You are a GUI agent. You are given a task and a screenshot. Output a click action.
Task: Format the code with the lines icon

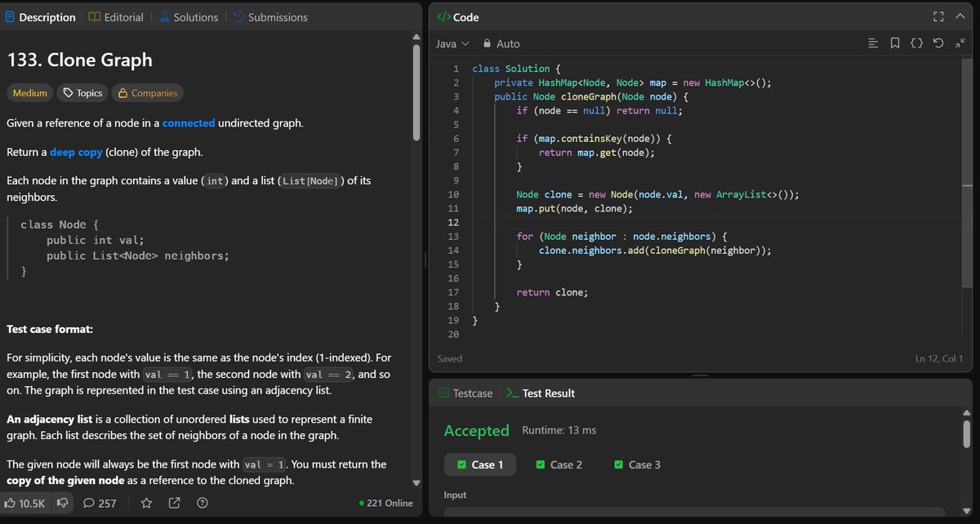point(874,43)
